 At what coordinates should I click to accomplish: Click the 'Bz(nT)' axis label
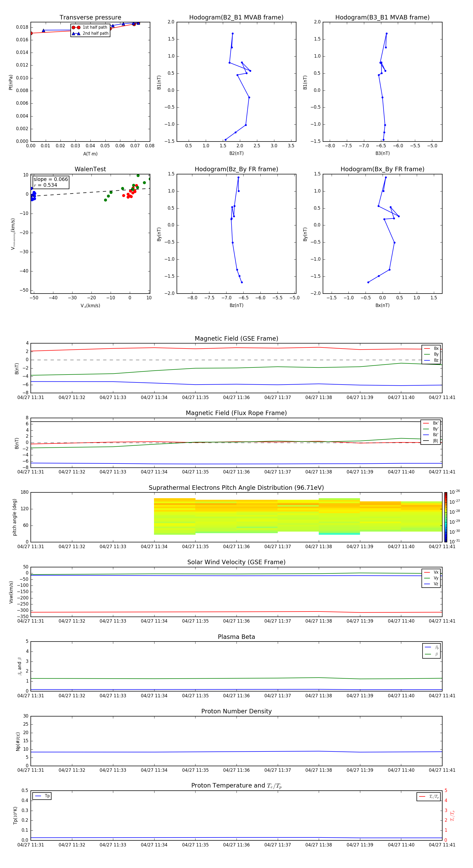[236, 305]
